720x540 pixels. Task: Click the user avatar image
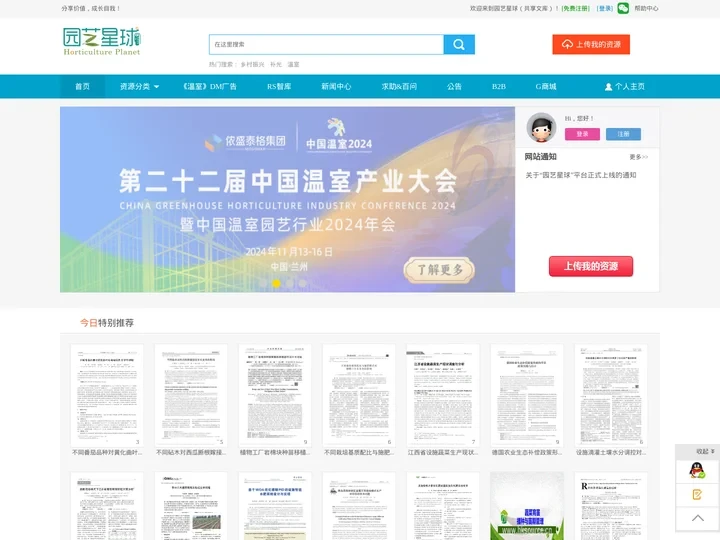coord(541,128)
